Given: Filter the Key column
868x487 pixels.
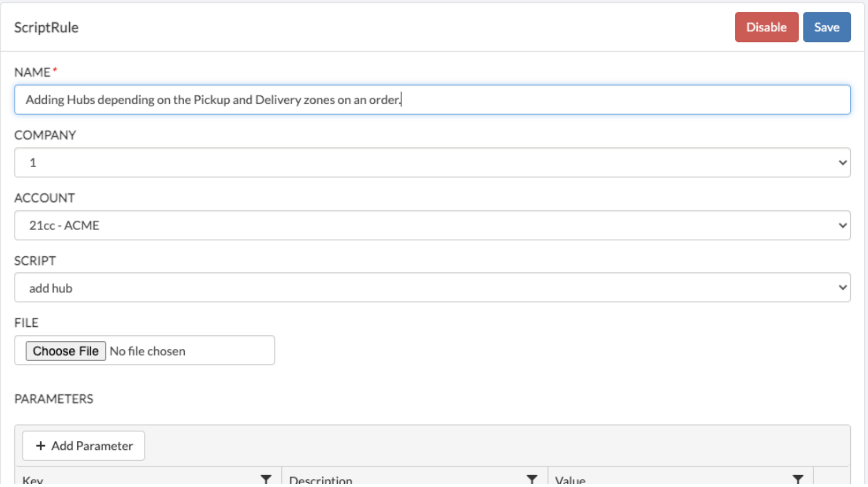Looking at the screenshot, I should (x=266, y=479).
